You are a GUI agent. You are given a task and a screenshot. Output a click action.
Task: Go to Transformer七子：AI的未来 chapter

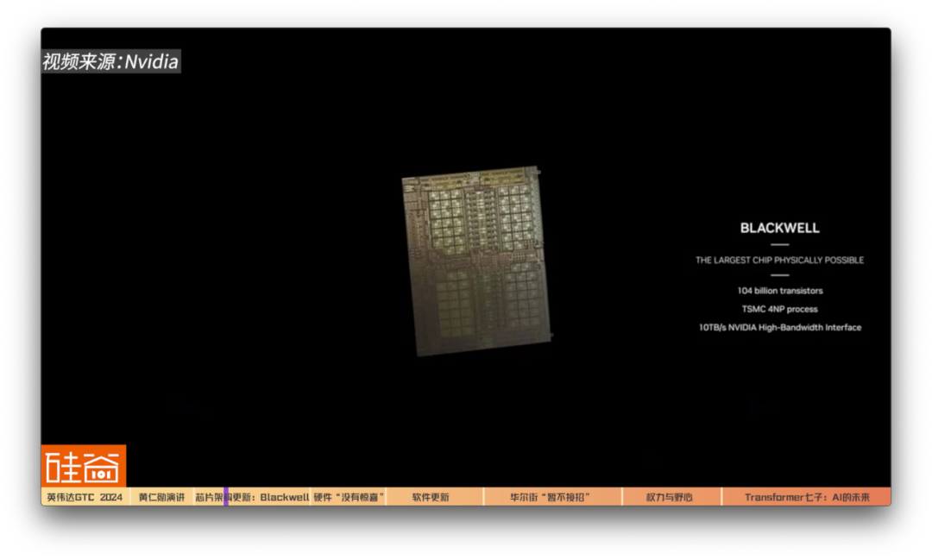807,497
